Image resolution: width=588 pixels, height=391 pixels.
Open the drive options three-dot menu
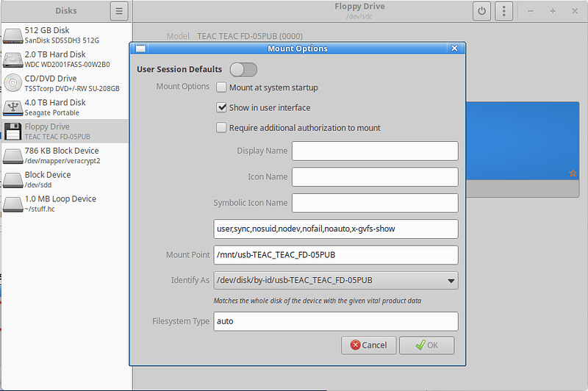tap(503, 11)
